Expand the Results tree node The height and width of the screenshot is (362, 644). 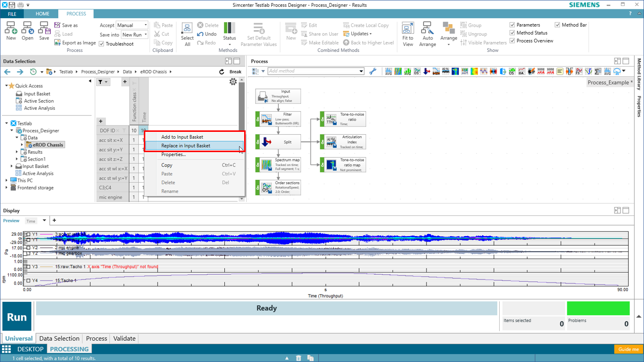coord(17,152)
